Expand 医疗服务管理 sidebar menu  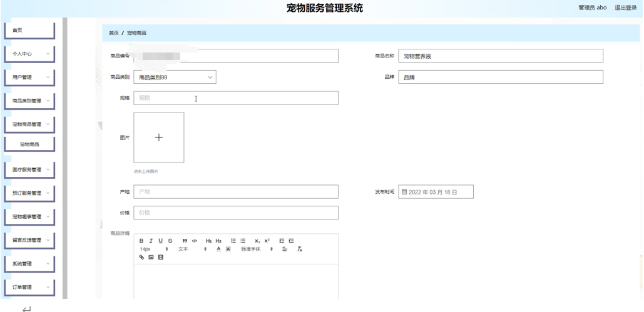(29, 170)
